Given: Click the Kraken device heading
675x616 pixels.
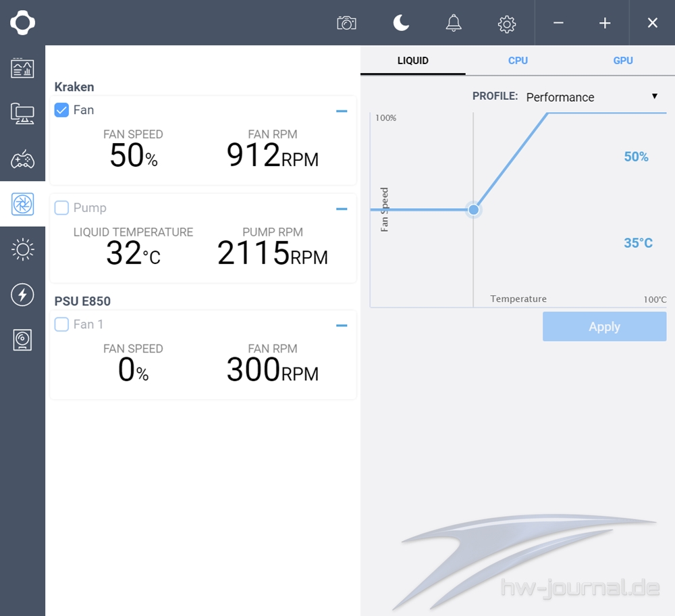Looking at the screenshot, I should 74,87.
